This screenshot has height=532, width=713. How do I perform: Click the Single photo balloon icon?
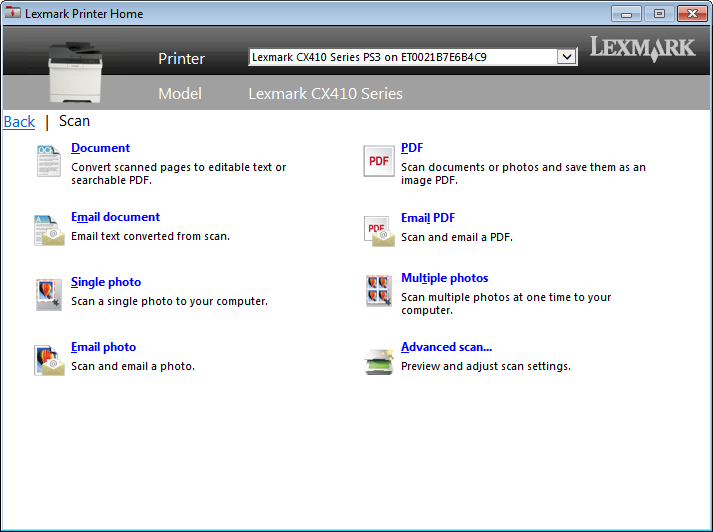coord(49,295)
